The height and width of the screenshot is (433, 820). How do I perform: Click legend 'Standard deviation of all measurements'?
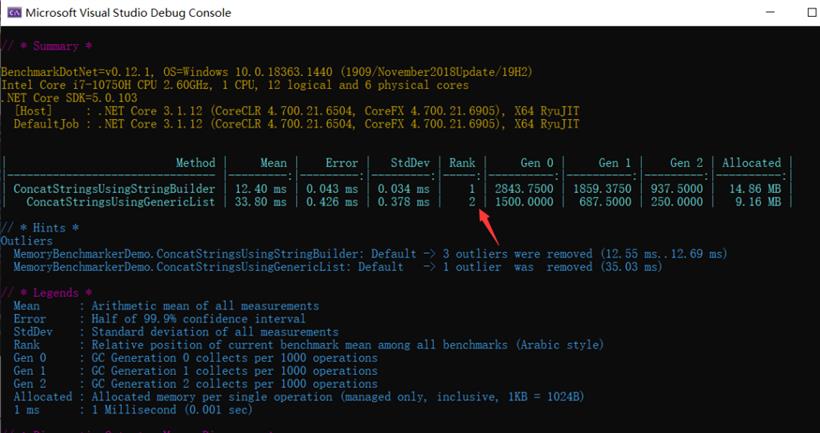pyautogui.click(x=215, y=332)
